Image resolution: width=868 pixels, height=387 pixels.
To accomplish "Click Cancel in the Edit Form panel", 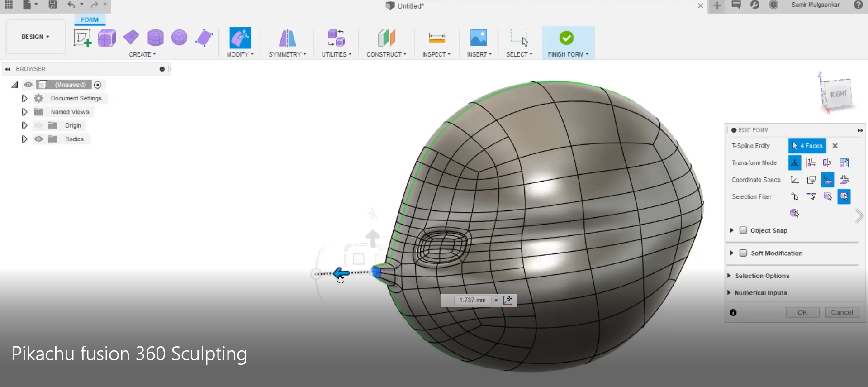I will (x=842, y=312).
